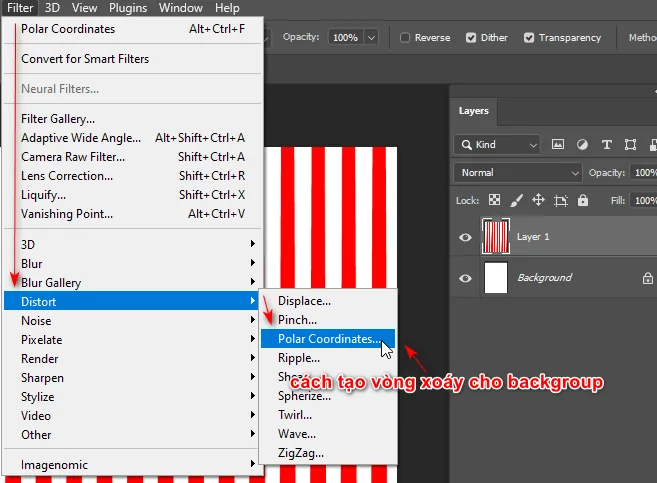The width and height of the screenshot is (657, 483).
Task: Toggle the Dither checkbox
Action: pos(471,38)
